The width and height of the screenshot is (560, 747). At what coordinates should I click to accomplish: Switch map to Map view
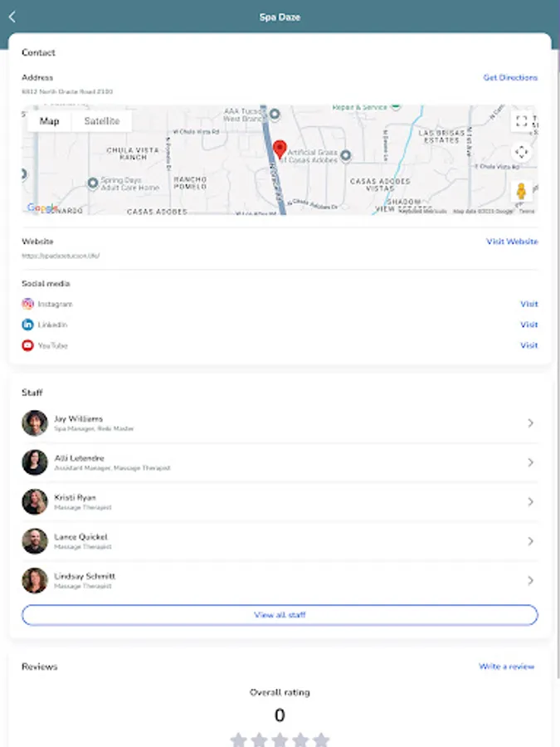(49, 121)
